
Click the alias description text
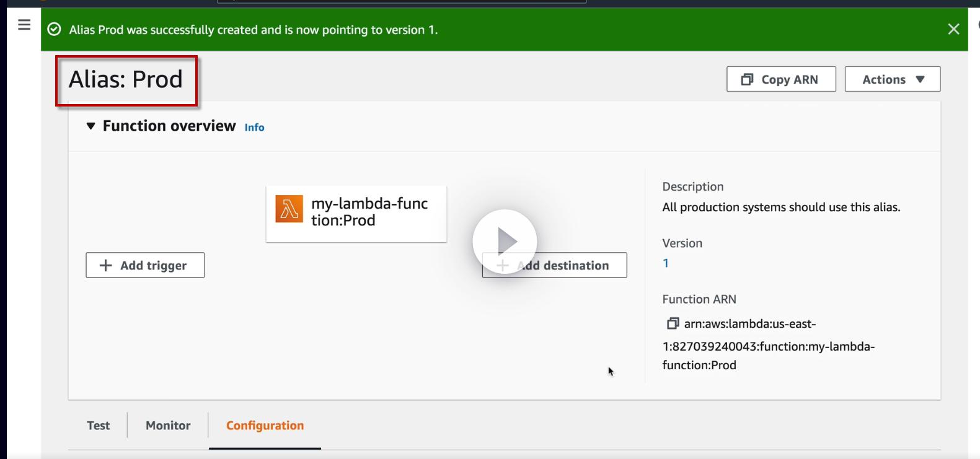[x=781, y=208]
